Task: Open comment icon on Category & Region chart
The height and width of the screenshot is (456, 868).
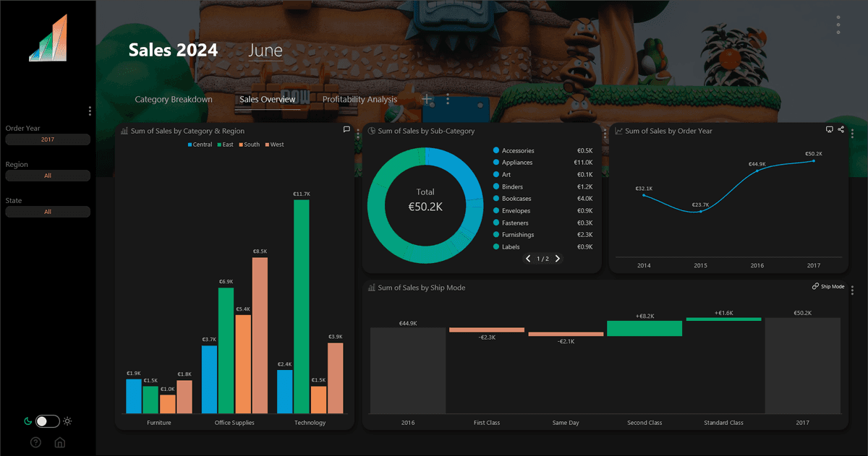Action: tap(346, 130)
